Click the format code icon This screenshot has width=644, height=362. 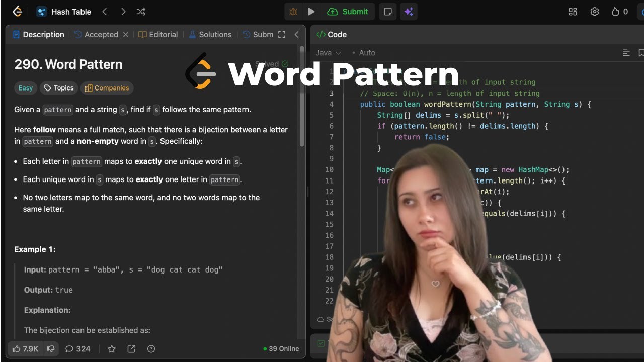tap(626, 53)
